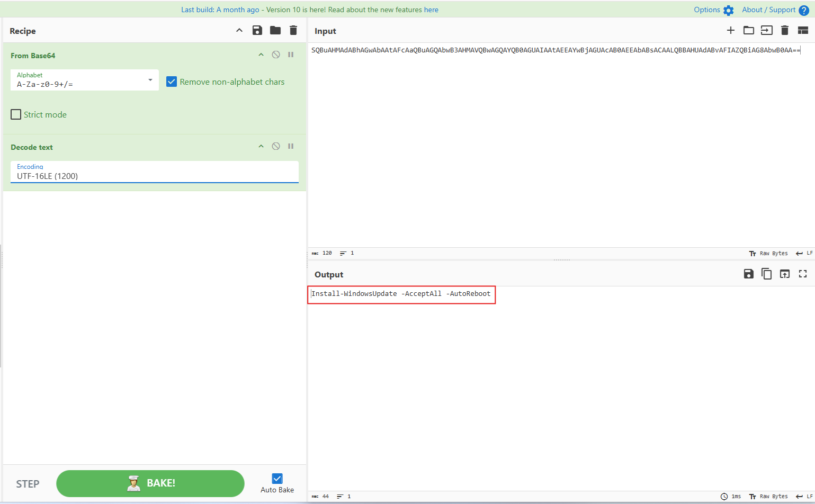This screenshot has height=504, width=815.
Task: Open a file as input
Action: [767, 31]
